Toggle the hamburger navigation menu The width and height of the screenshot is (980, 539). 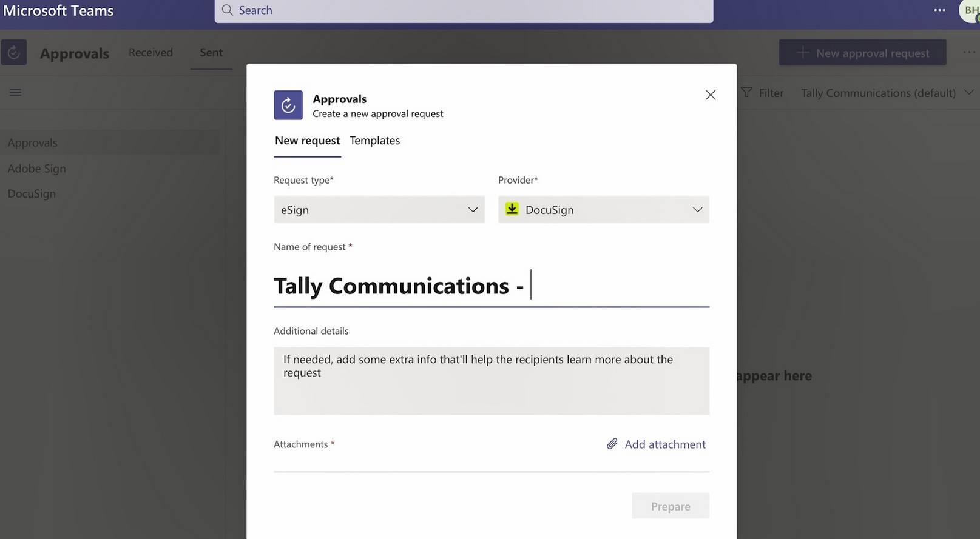pyautogui.click(x=15, y=92)
